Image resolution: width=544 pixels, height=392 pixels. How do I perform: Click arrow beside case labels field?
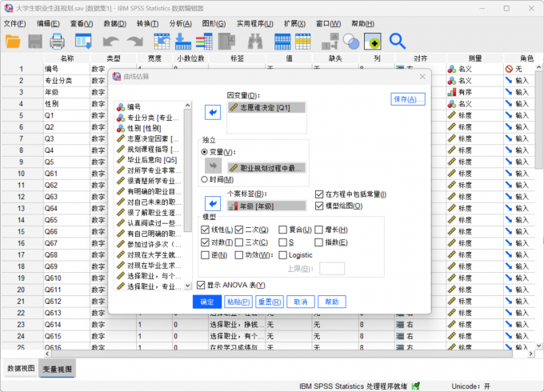[x=213, y=204]
